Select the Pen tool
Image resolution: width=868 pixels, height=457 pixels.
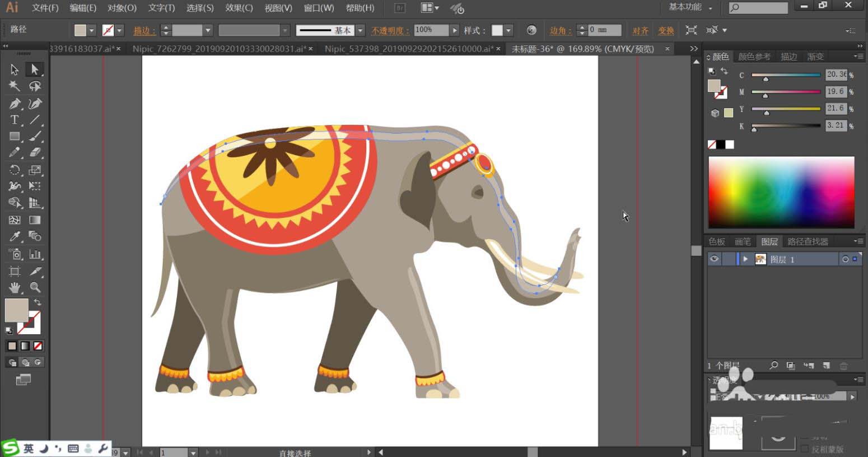[15, 104]
